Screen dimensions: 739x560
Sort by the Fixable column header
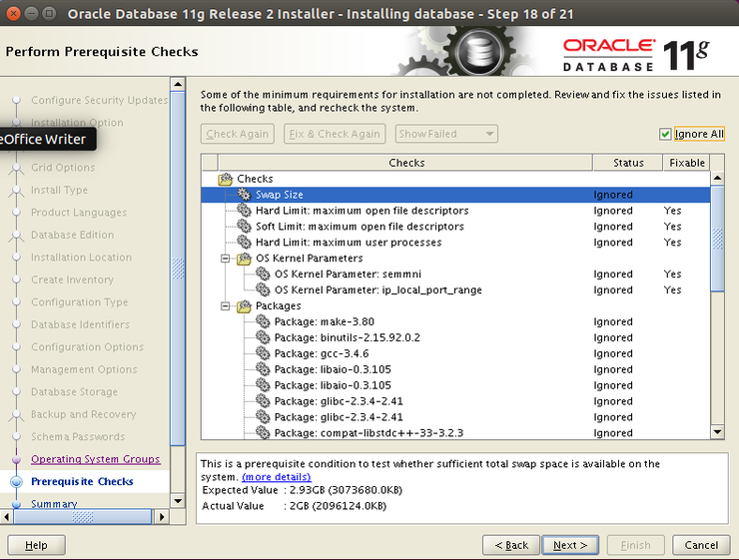[687, 163]
